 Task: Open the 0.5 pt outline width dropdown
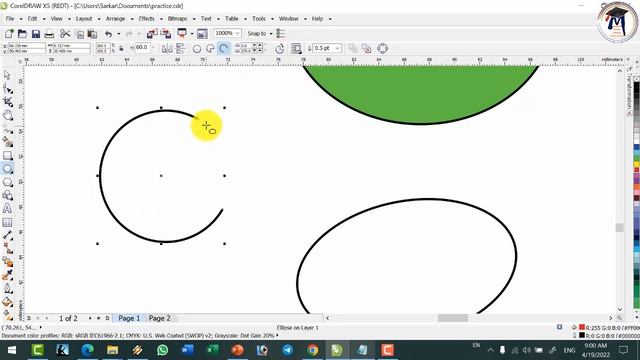point(338,48)
